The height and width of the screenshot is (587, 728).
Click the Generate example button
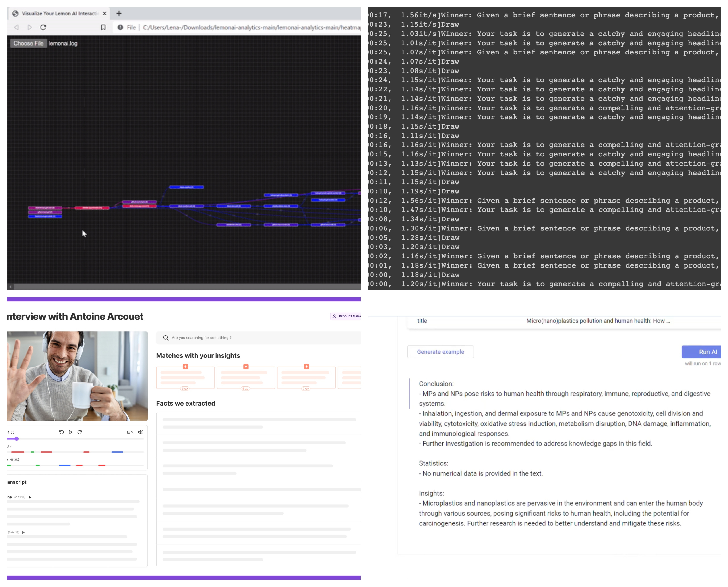tap(440, 352)
